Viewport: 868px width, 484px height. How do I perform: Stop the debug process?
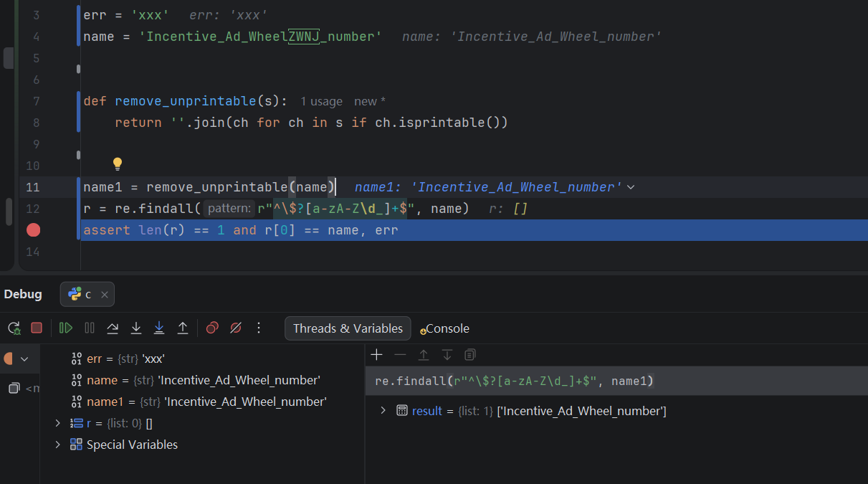pyautogui.click(x=37, y=328)
